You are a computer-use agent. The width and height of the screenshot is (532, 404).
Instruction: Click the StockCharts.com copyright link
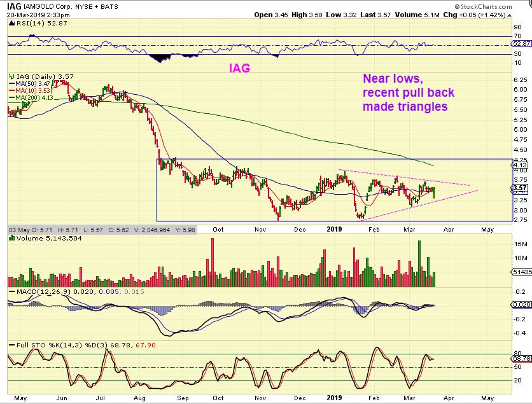click(483, 6)
